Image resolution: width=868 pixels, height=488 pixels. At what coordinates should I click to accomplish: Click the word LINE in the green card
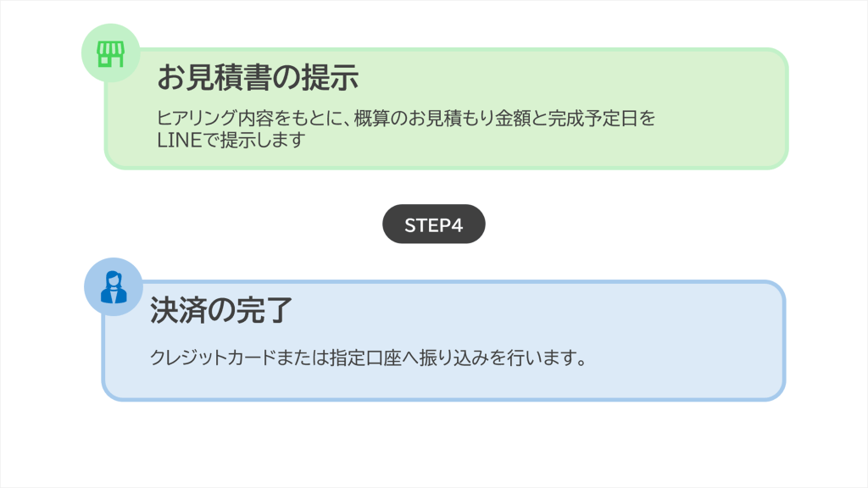coord(175,140)
